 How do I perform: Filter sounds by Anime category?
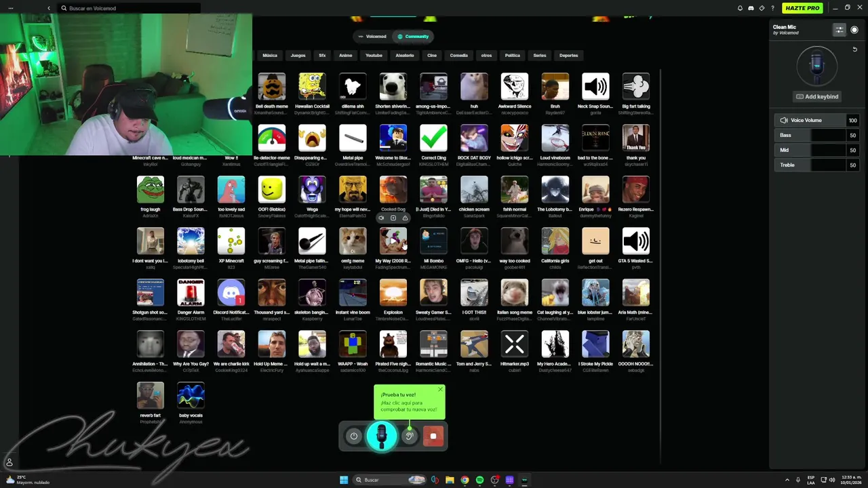coord(346,56)
